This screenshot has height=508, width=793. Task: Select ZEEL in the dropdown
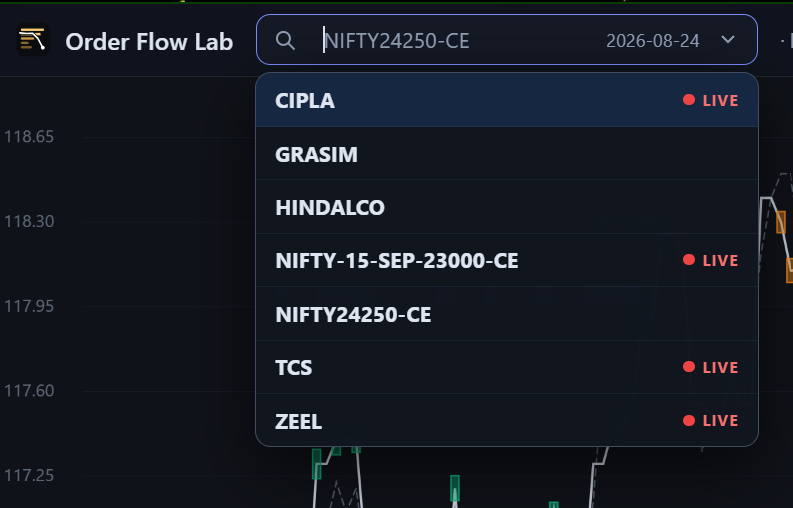coord(507,420)
